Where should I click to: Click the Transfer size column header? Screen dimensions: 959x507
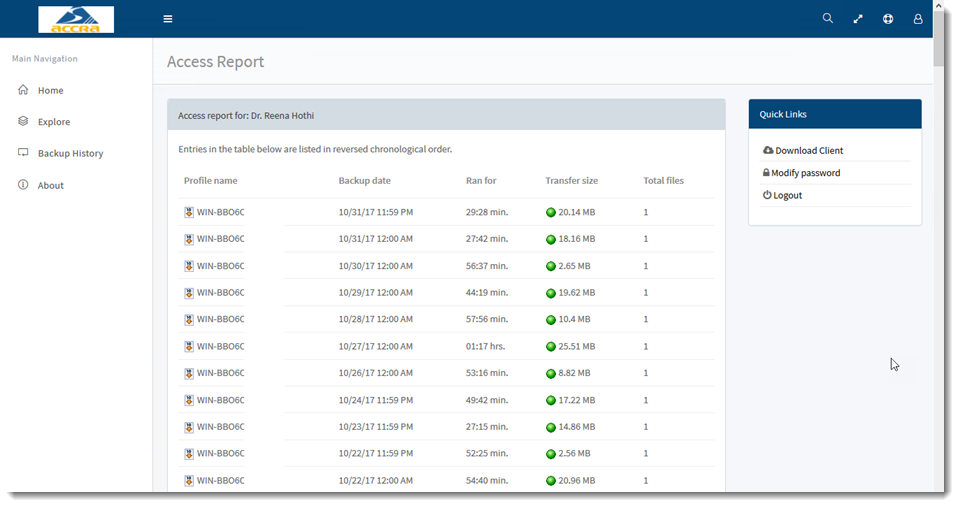point(571,181)
